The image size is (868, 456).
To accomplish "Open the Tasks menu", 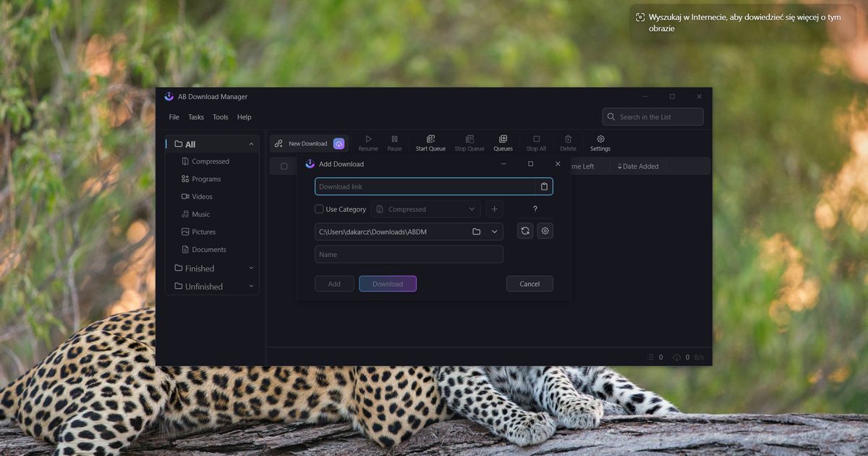I will [x=195, y=117].
